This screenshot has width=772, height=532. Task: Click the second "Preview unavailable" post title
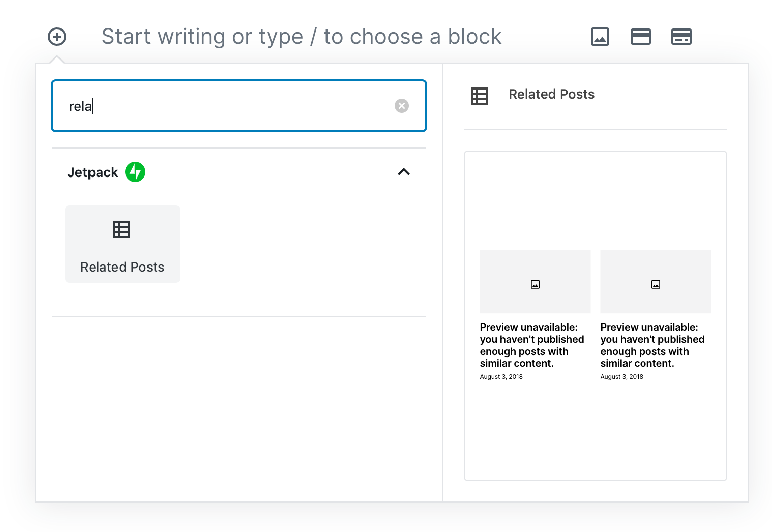[652, 345]
